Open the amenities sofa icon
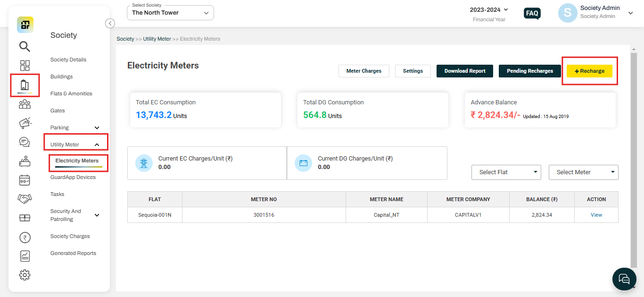The width and height of the screenshot is (644, 297). coord(25,161)
